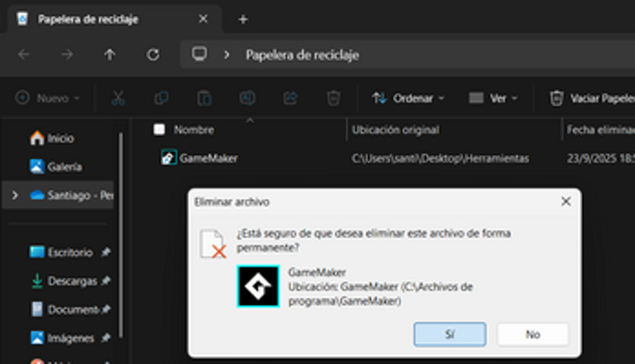Open Inicio in the sidebar
The height and width of the screenshot is (364, 635).
click(52, 138)
